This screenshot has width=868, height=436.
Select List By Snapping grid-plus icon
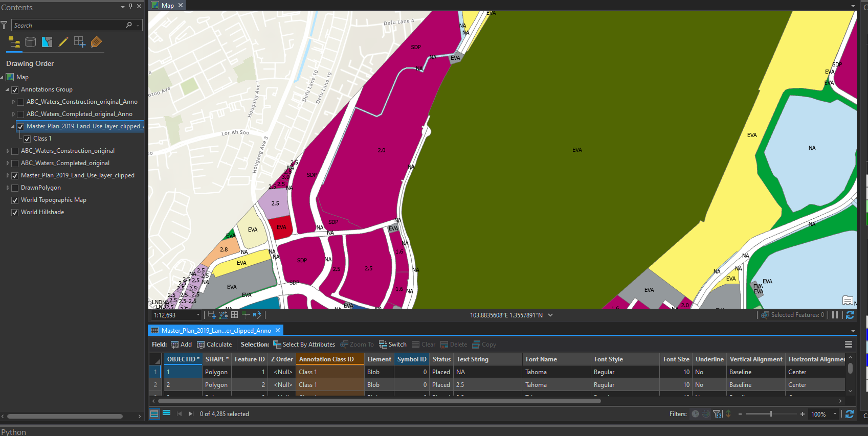click(x=80, y=42)
